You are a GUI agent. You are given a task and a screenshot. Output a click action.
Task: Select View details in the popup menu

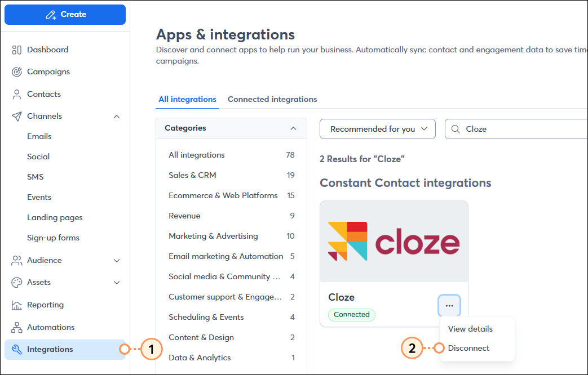pyautogui.click(x=470, y=329)
